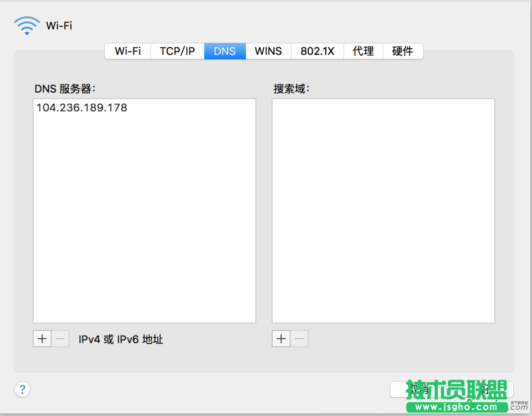Reselect the highlighted DNS tab
Screen dimensions: 532x416
click(x=224, y=50)
